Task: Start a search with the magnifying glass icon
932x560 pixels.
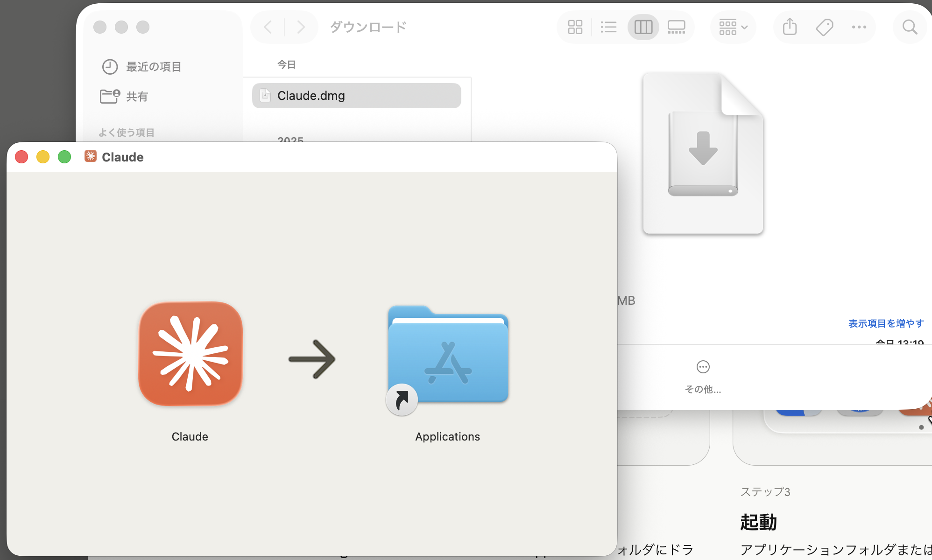Action: coord(909,27)
